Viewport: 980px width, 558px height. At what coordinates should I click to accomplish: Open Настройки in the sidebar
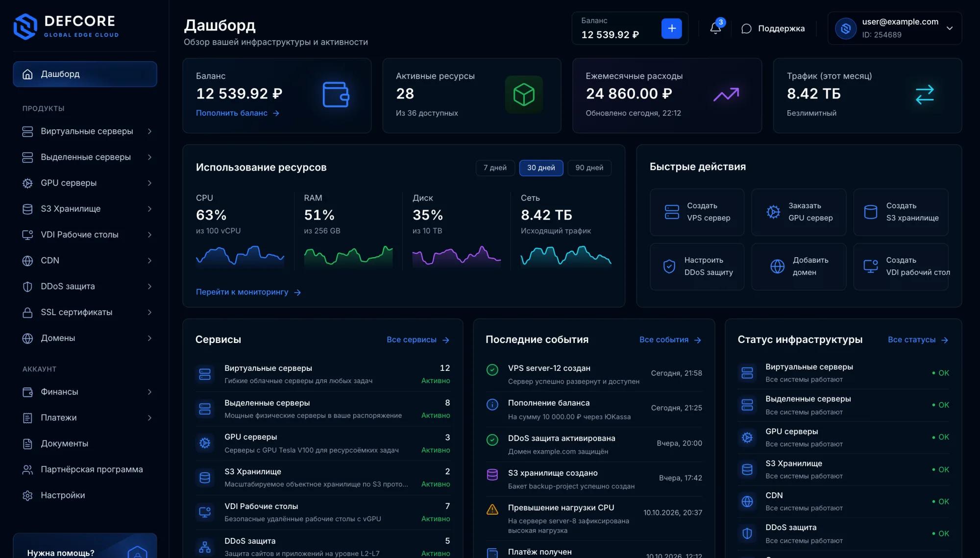[x=85, y=495]
